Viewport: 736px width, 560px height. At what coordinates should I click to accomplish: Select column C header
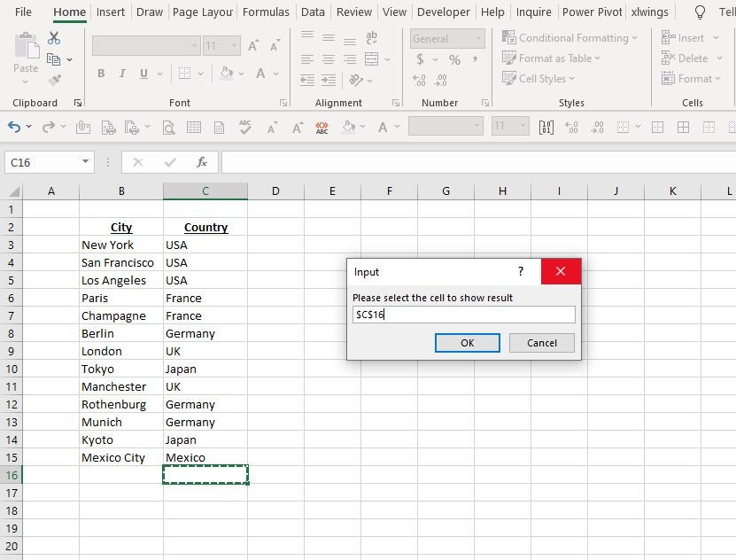[x=205, y=191]
